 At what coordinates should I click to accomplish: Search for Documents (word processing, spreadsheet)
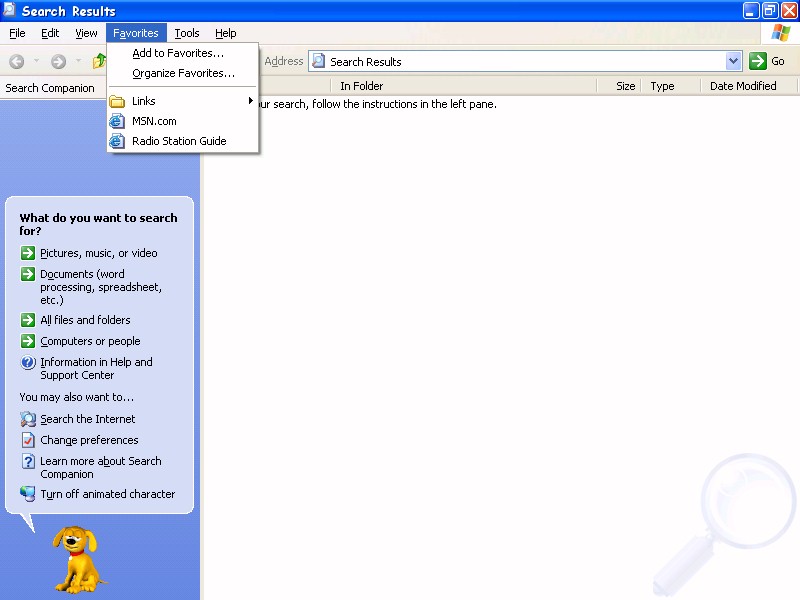101,287
